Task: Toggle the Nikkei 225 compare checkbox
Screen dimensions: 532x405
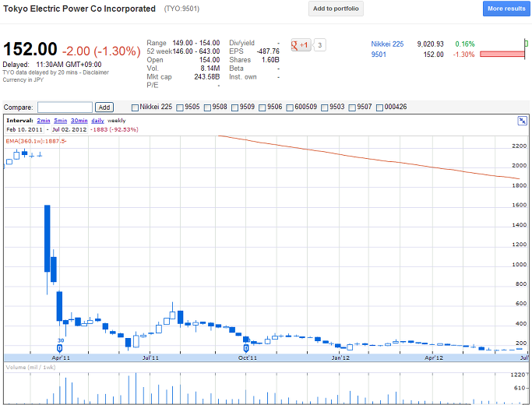Action: (x=135, y=107)
